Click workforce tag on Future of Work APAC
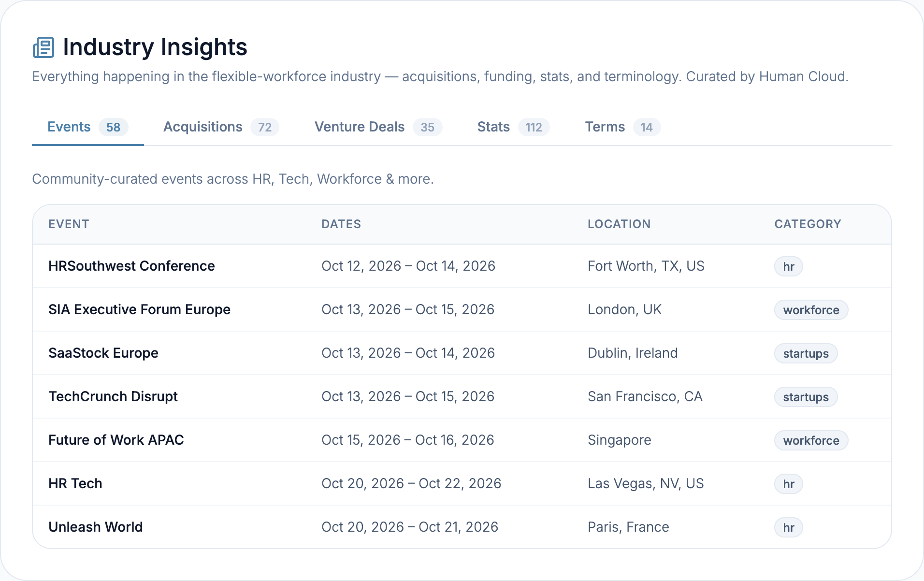Image resolution: width=924 pixels, height=581 pixels. tap(811, 440)
